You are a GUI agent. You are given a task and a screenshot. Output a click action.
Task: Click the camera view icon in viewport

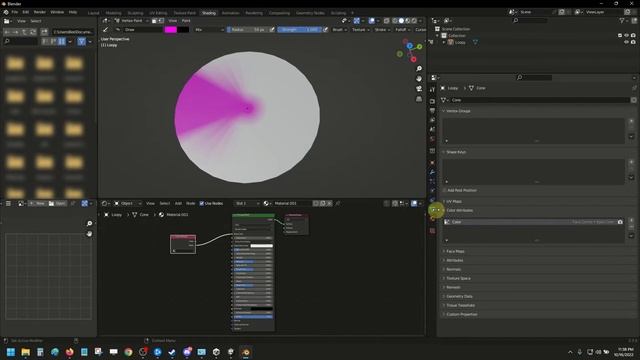(x=419, y=89)
